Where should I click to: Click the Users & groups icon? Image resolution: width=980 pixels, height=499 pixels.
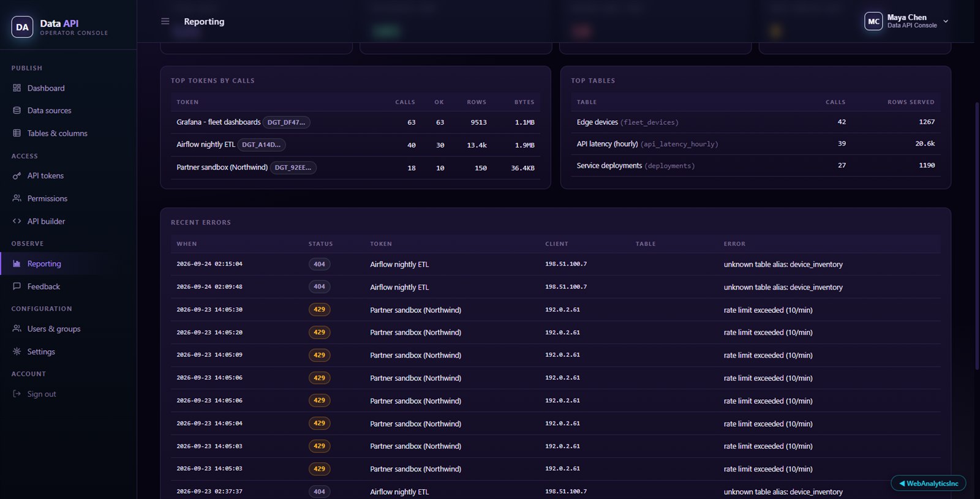point(17,329)
